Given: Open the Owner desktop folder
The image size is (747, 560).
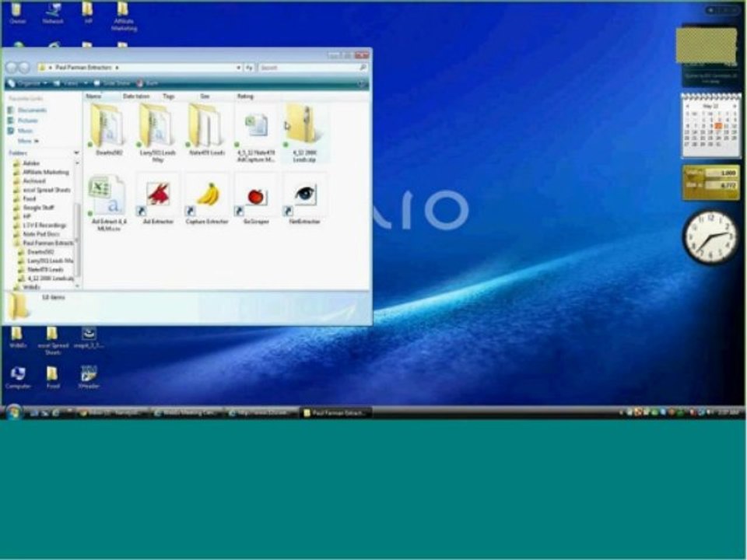Looking at the screenshot, I should [16, 13].
